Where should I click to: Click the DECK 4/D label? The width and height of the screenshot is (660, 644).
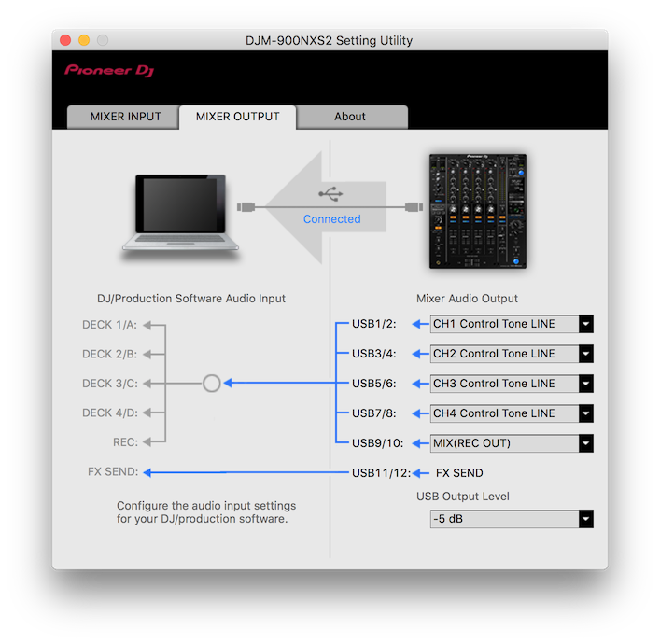[x=109, y=413]
